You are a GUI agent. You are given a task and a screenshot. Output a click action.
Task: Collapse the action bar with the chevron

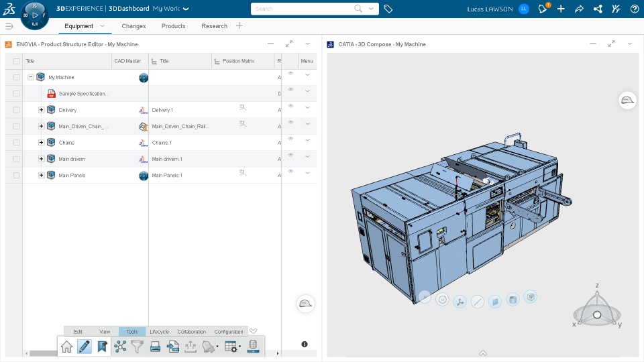click(x=254, y=330)
